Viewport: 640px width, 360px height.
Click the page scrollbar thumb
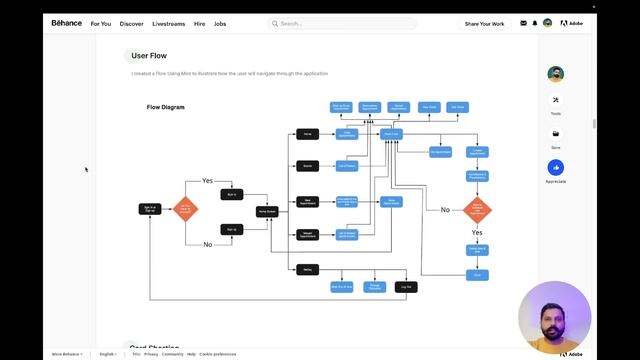[594, 123]
